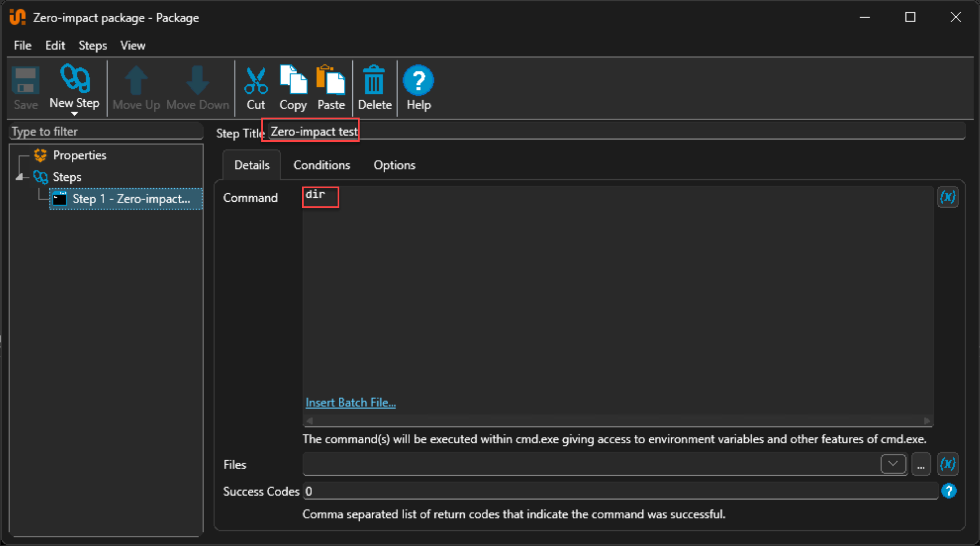Open the Edit menu
This screenshot has height=546, width=980.
click(x=55, y=45)
